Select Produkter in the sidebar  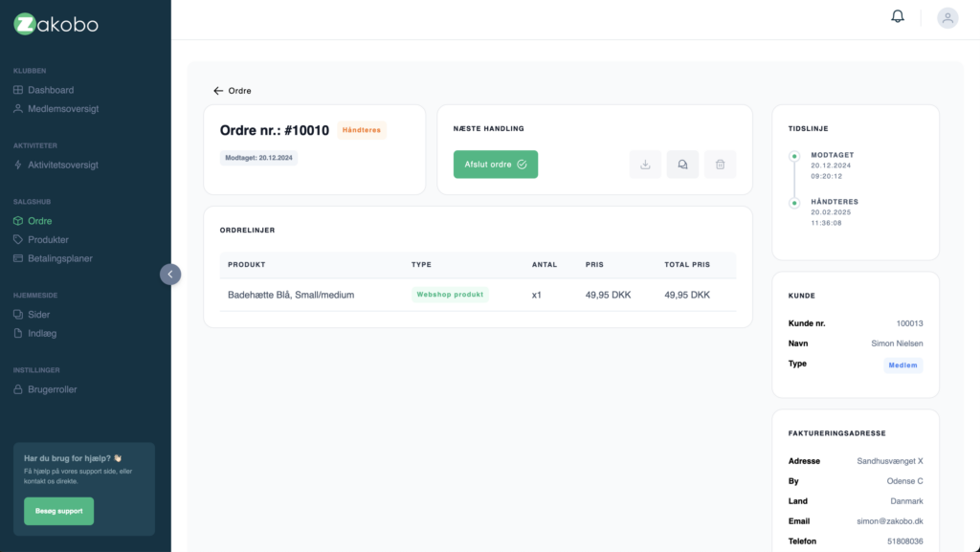click(48, 239)
